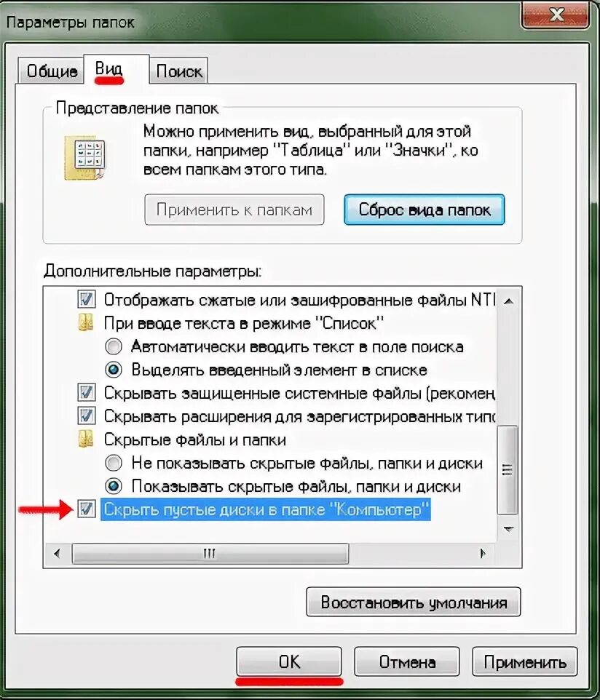Viewport: 600px width, 700px height.
Task: Select Выделять введенный элемент в списке
Action: 114,370
